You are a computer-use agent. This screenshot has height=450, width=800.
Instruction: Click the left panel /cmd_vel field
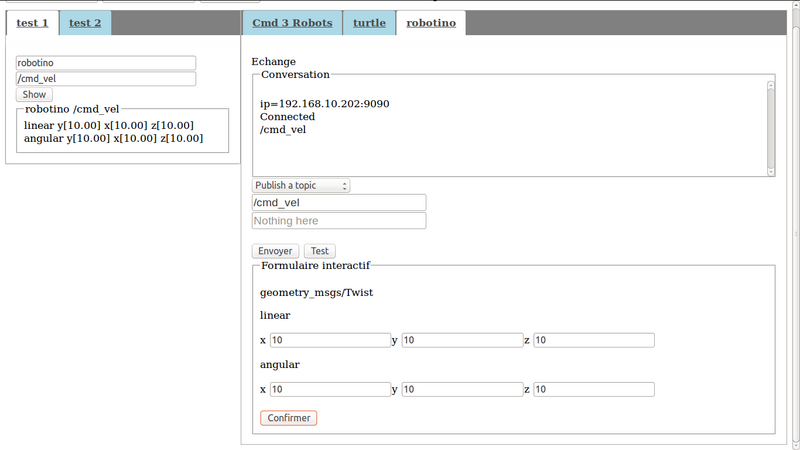point(106,79)
